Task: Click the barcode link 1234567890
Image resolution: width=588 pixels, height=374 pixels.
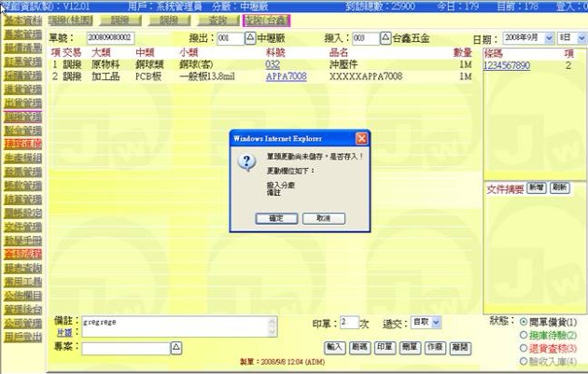Action: point(507,65)
